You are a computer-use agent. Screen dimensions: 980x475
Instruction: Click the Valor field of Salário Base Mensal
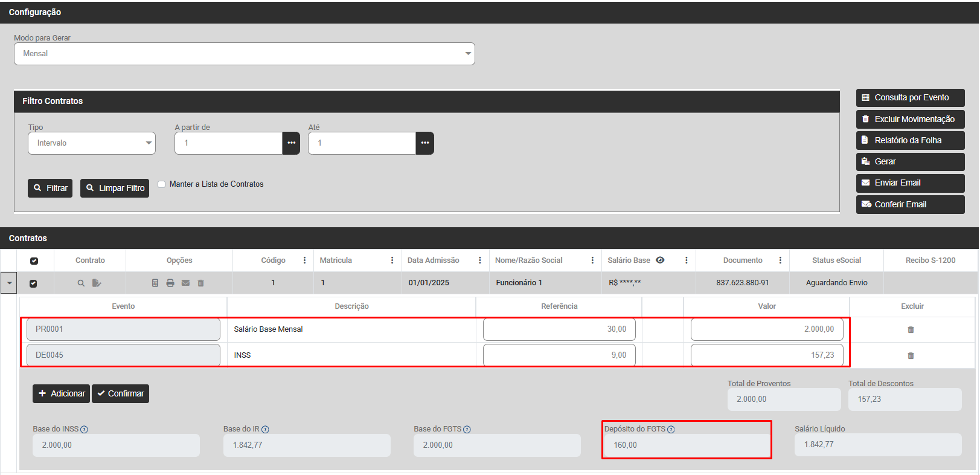tap(766, 329)
